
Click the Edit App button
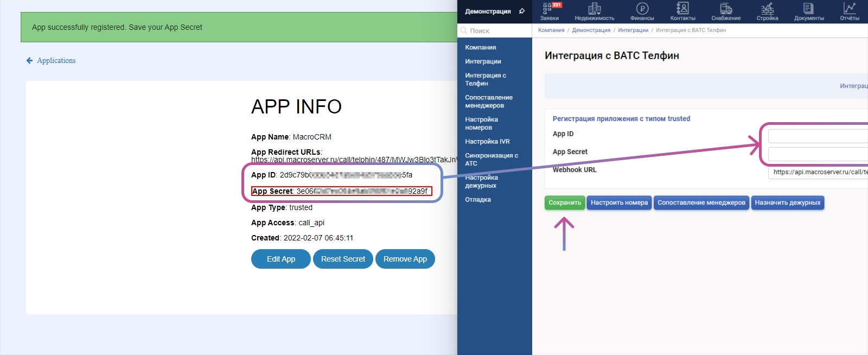[281, 259]
